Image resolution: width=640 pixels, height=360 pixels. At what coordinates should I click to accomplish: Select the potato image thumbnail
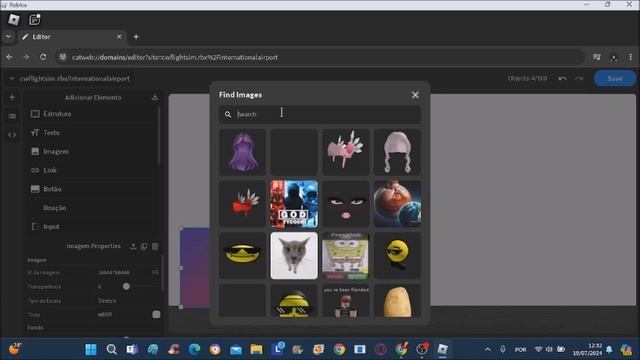coord(397,301)
